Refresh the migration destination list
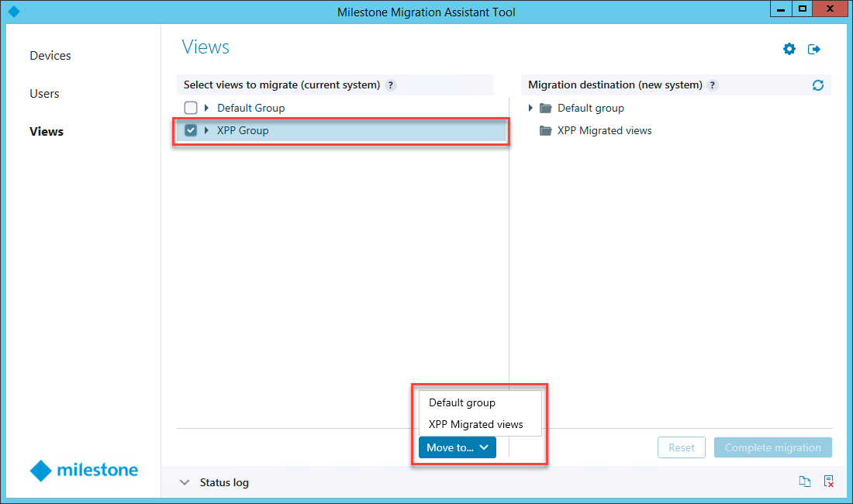The width and height of the screenshot is (853, 504). (x=818, y=85)
